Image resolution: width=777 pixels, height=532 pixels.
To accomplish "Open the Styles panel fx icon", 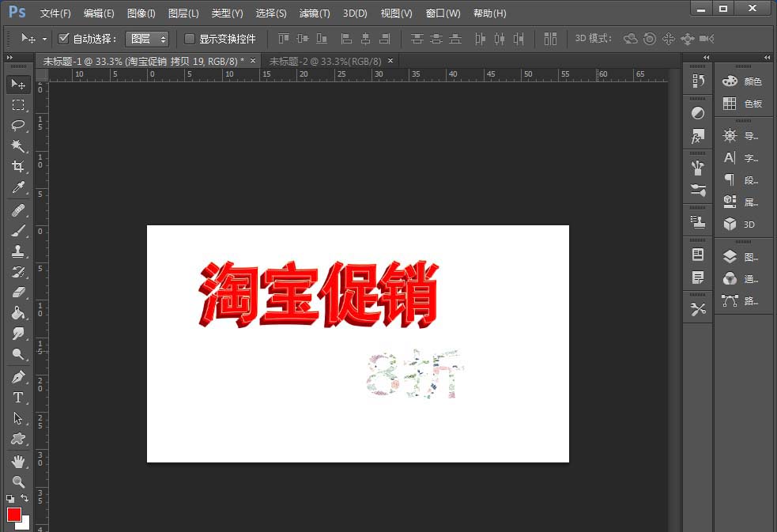I will pos(698,136).
